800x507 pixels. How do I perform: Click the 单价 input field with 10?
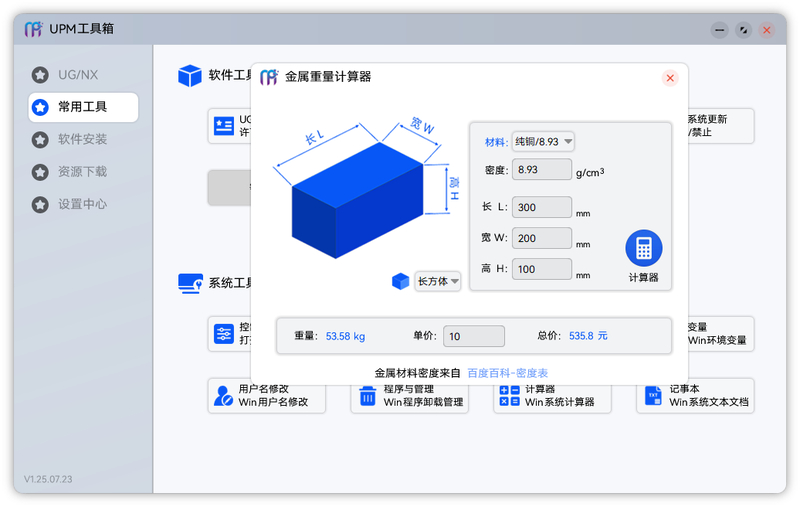pos(474,336)
